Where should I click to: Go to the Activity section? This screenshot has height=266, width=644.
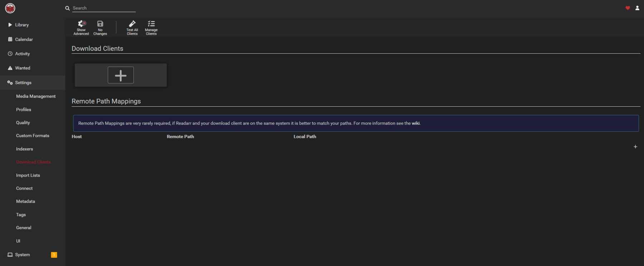pyautogui.click(x=22, y=54)
